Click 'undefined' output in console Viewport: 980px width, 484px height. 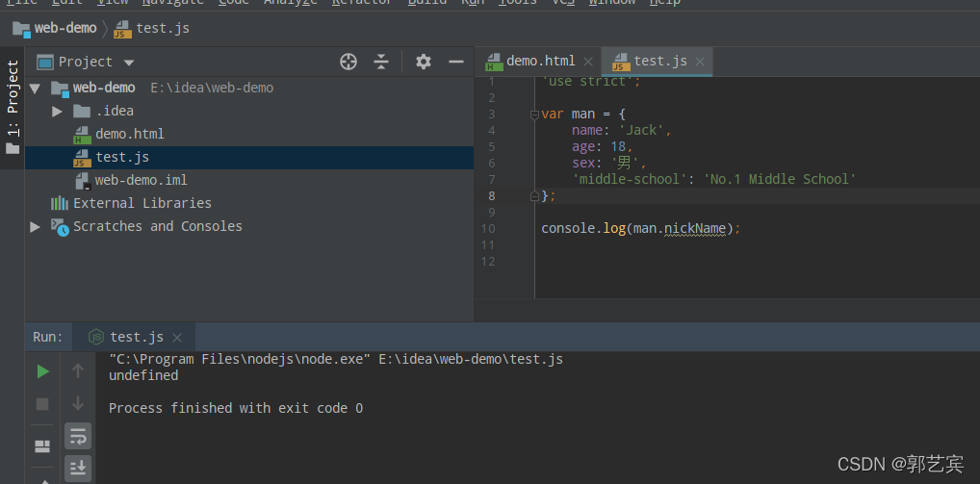coord(143,375)
